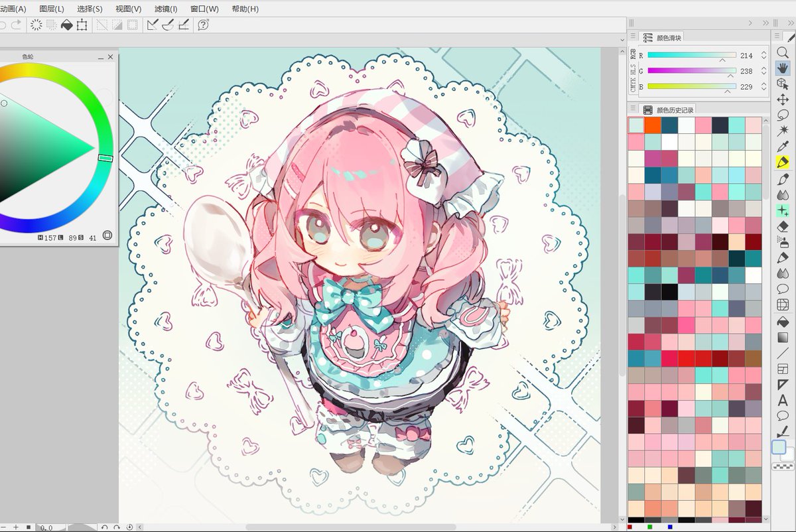Select the Decoration sparkle tool
796x532 pixels.
[783, 210]
